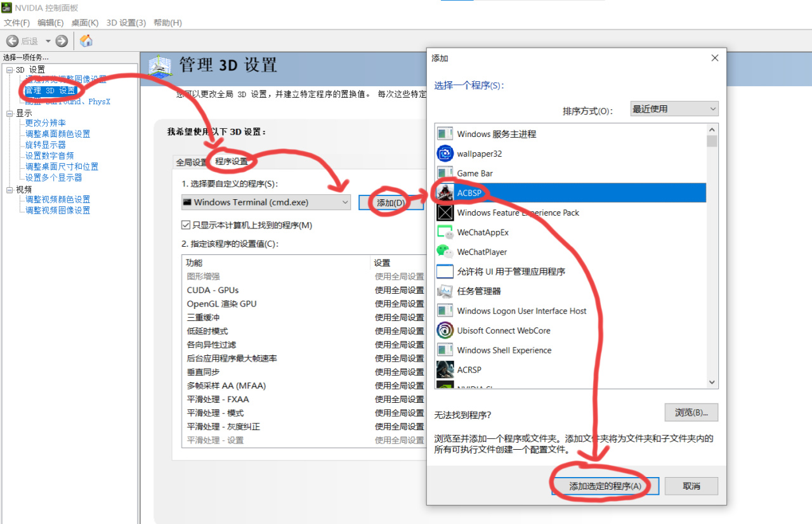This screenshot has width=812, height=524.
Task: Choose the WeChatAppEx icon
Action: tap(445, 232)
